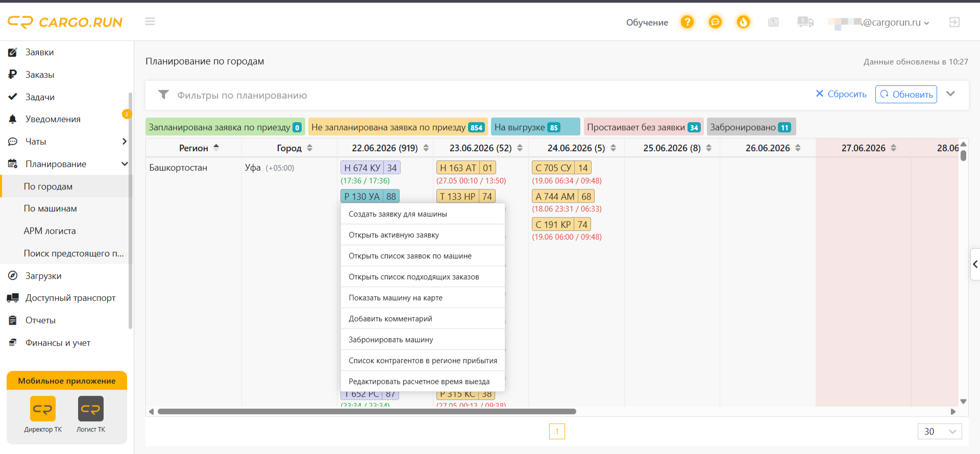The width and height of the screenshot is (980, 454).
Task: Toggle the 'На выгрузке' status filter
Action: point(535,127)
